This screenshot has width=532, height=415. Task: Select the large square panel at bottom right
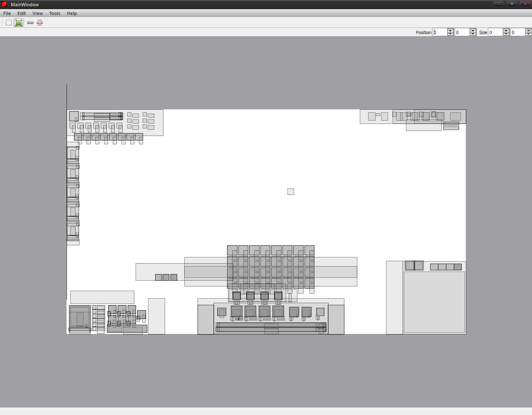click(x=434, y=302)
